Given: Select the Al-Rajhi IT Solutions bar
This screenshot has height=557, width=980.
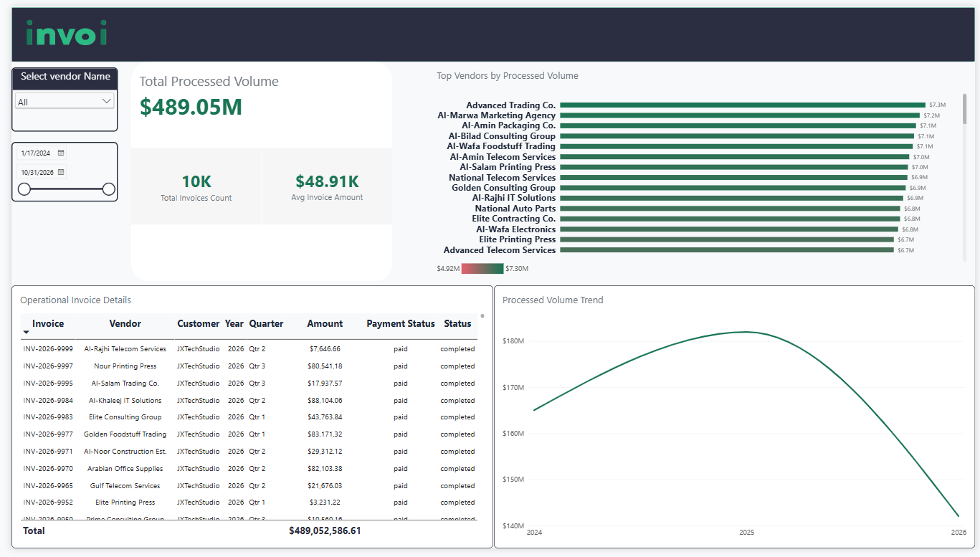Looking at the screenshot, I should click(731, 198).
